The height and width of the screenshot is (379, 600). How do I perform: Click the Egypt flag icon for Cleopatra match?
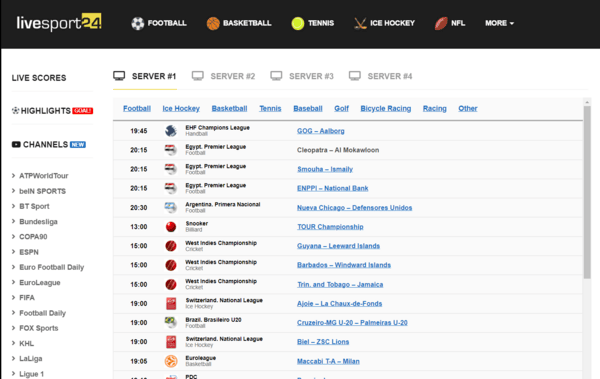[x=171, y=150]
